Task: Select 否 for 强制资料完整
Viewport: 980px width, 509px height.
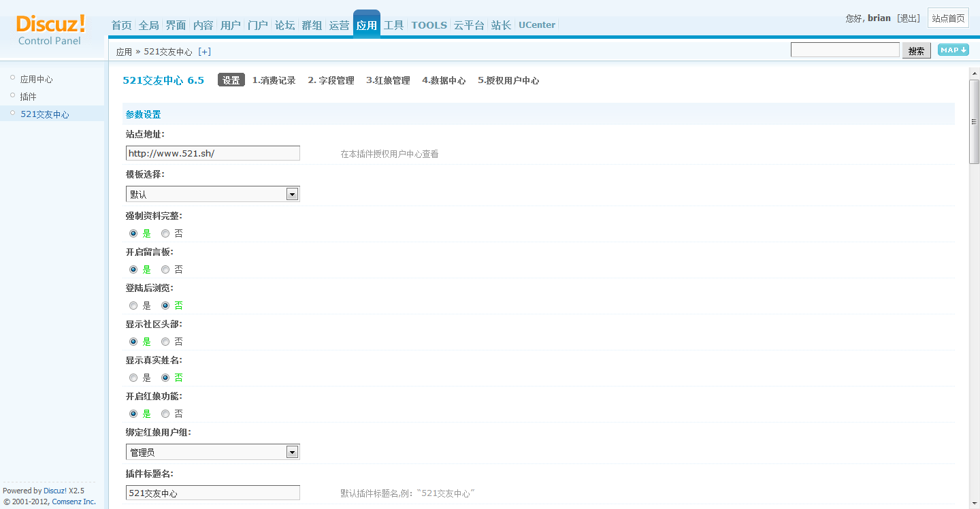Action: 165,233
